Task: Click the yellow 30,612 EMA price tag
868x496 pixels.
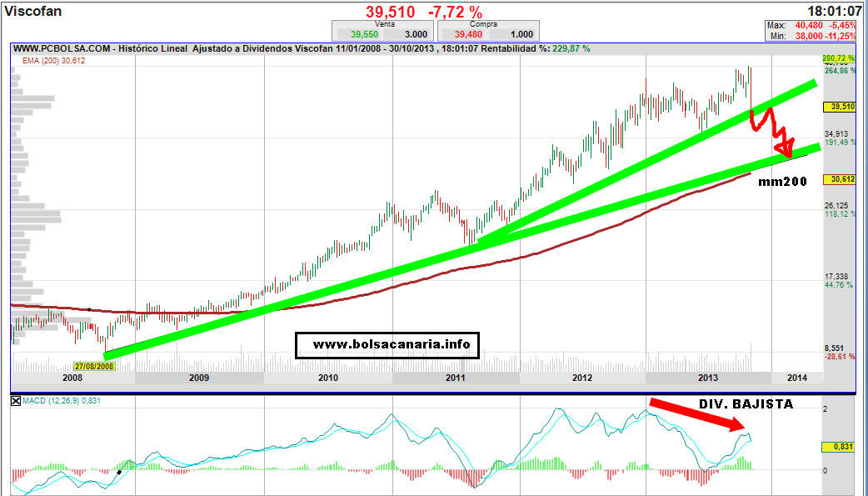Action: pos(838,179)
